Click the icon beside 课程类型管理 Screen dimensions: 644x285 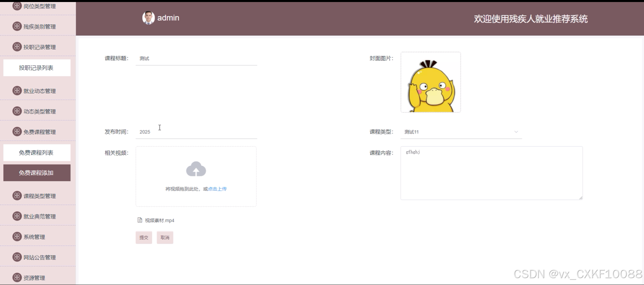click(x=17, y=196)
